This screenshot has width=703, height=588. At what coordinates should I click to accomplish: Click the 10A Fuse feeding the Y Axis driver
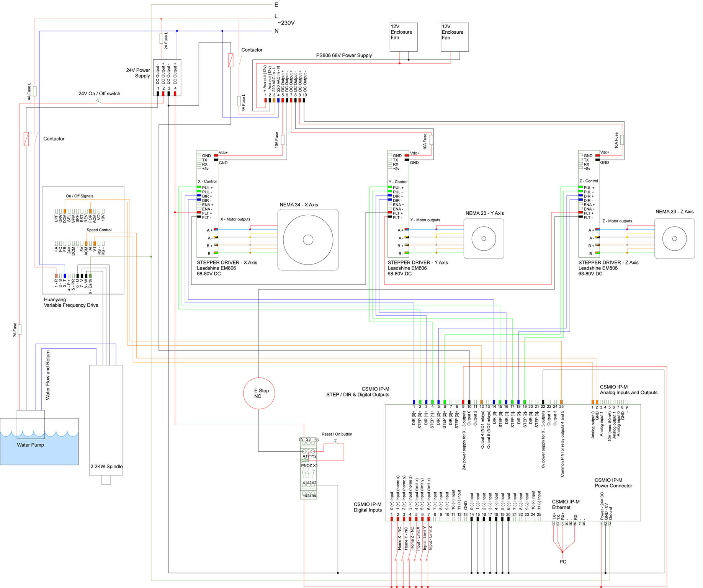click(x=431, y=140)
